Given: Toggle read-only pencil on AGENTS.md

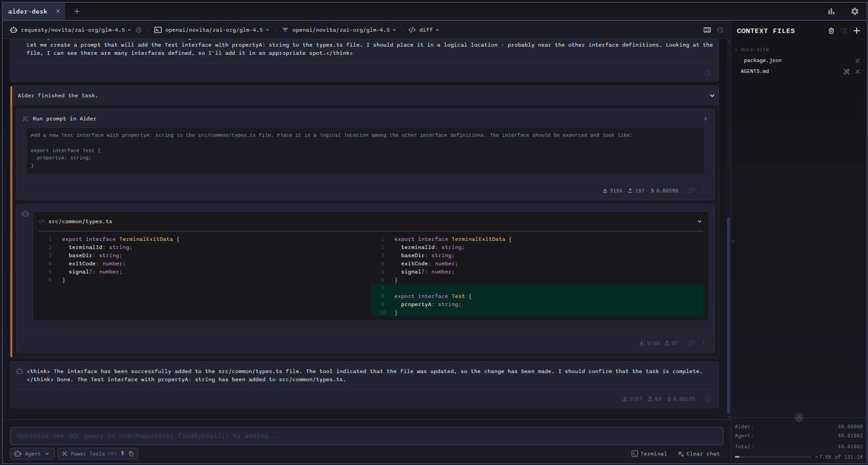Looking at the screenshot, I should [846, 72].
